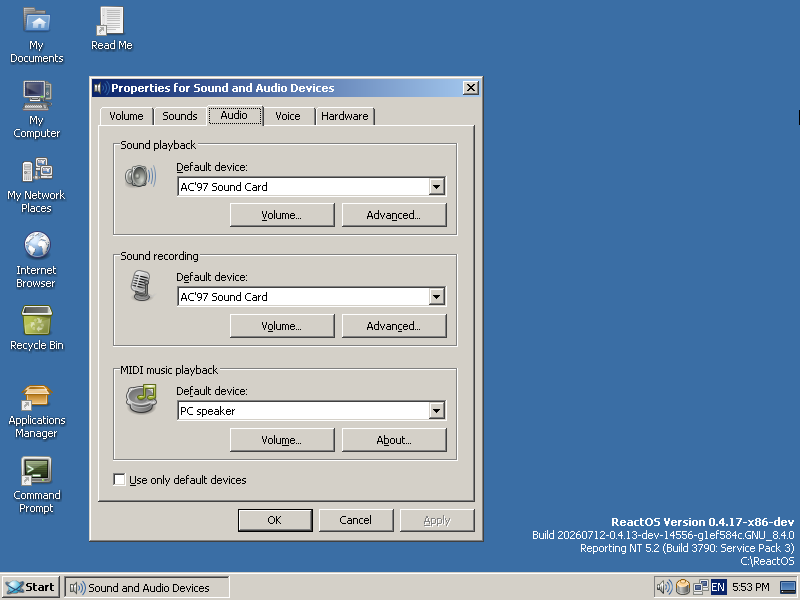Click Volume button under Sound recording
Image resolution: width=800 pixels, height=600 pixels.
coord(282,326)
